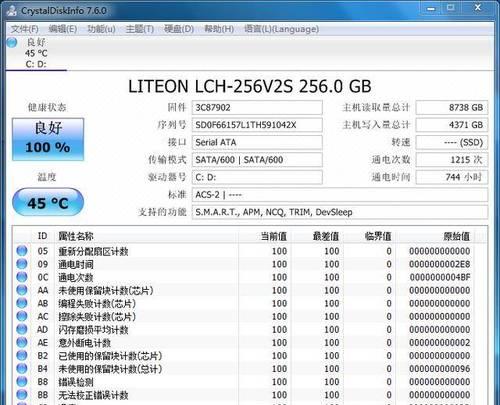This screenshot has width=500, height=405.
Task: Click status orb for attribute 05 row
Action: coord(22,251)
